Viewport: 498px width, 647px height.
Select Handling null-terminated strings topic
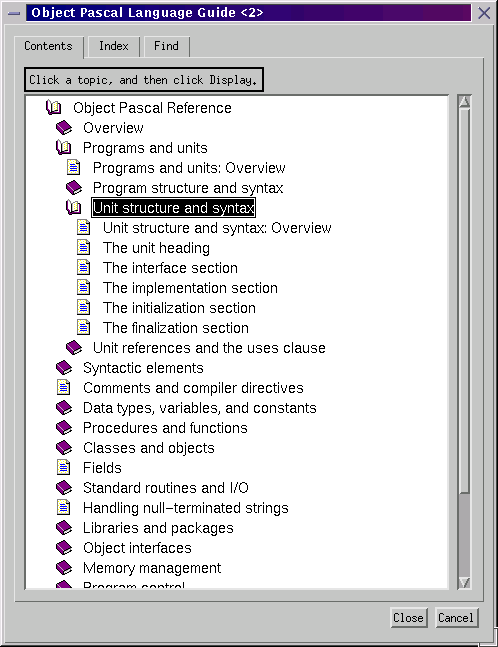pos(186,508)
